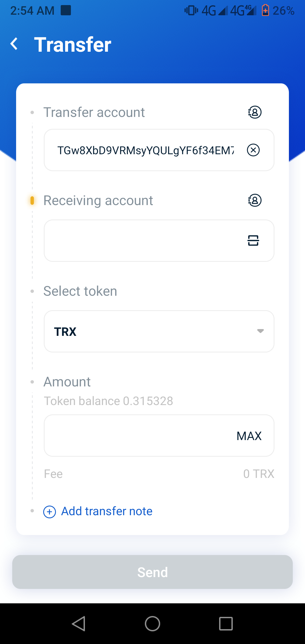Tap the battery indicator in status bar
This screenshot has height=644, width=305.
coord(265,10)
